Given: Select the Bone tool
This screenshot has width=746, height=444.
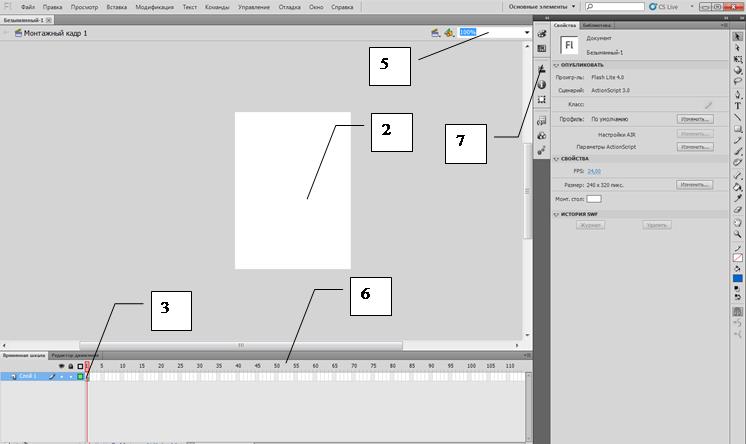Looking at the screenshot, I should 737,176.
